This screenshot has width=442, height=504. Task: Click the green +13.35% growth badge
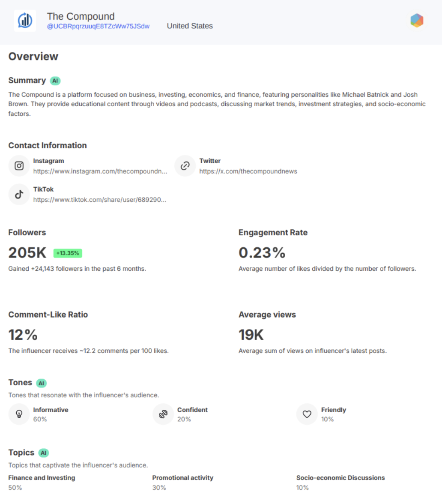click(68, 253)
